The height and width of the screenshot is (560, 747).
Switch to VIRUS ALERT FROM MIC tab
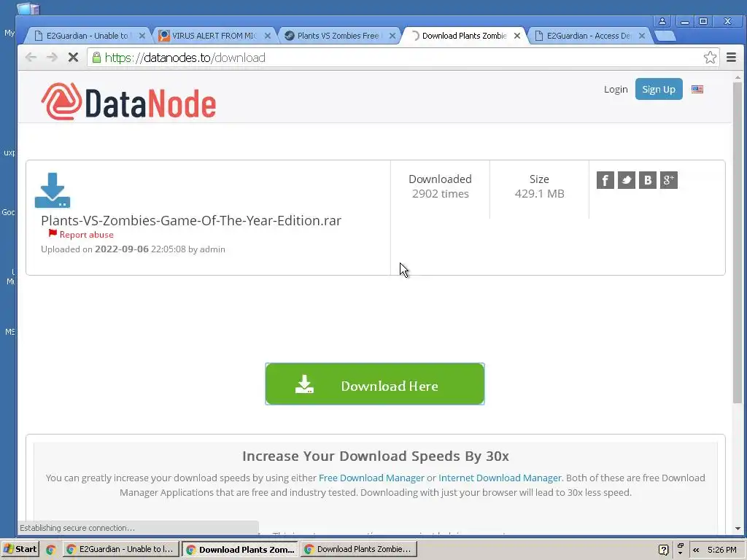[214, 36]
